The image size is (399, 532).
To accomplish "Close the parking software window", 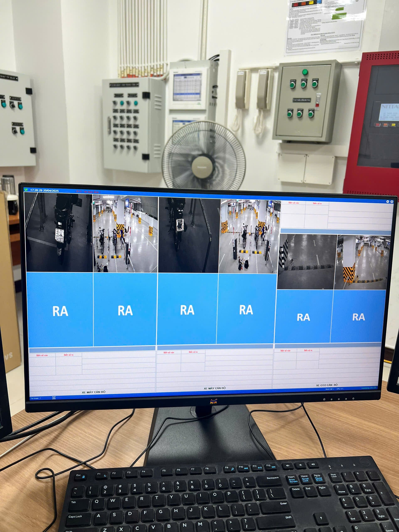I will [x=392, y=202].
